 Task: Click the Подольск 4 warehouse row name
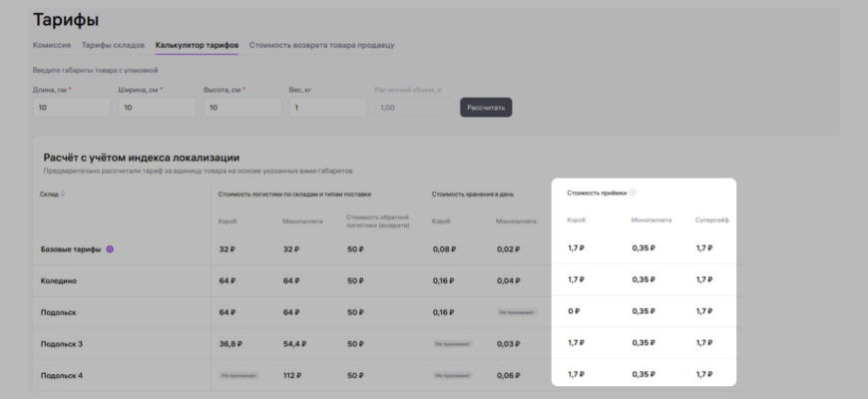coord(62,375)
